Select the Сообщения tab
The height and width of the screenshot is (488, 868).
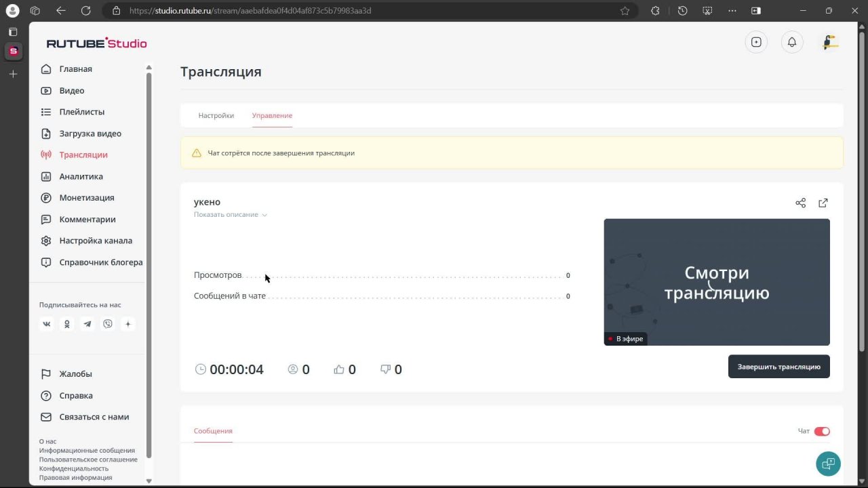click(213, 431)
